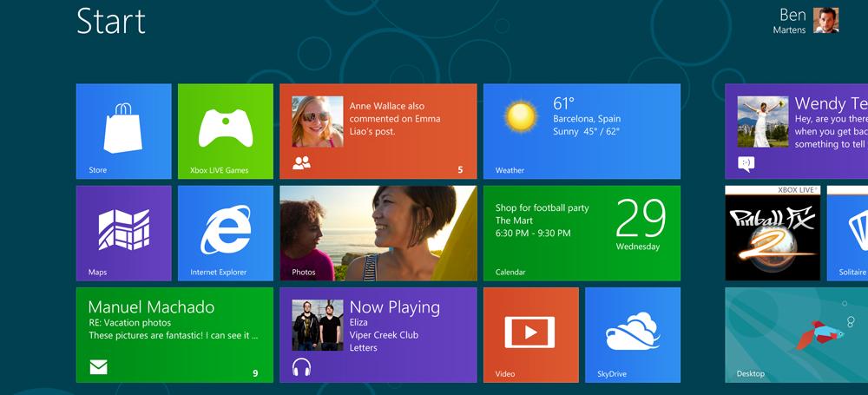Click 'Sunny 45° / 62°' forecast text
The height and width of the screenshot is (395, 868).
(586, 132)
